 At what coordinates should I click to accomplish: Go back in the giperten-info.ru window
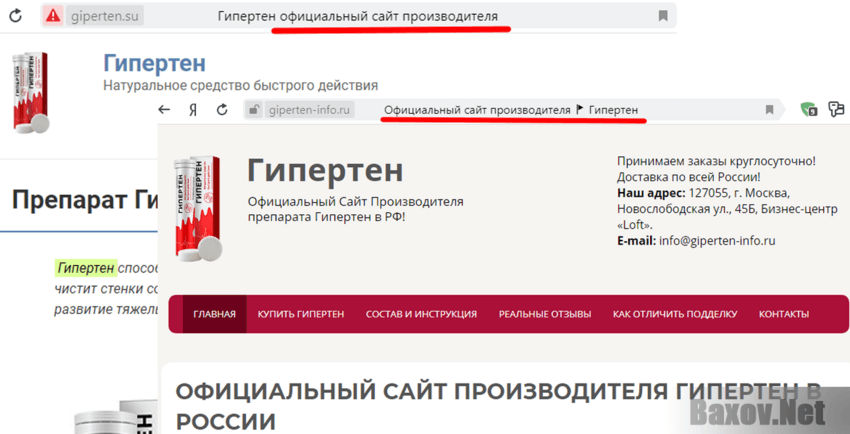164,111
